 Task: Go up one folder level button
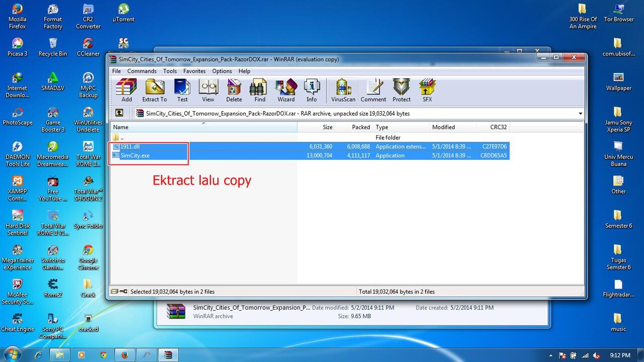[x=119, y=113]
